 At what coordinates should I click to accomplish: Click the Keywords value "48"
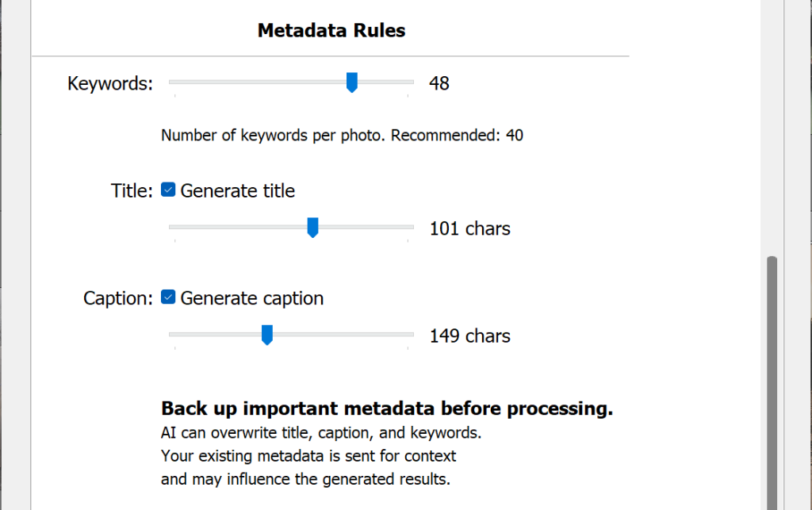point(439,82)
